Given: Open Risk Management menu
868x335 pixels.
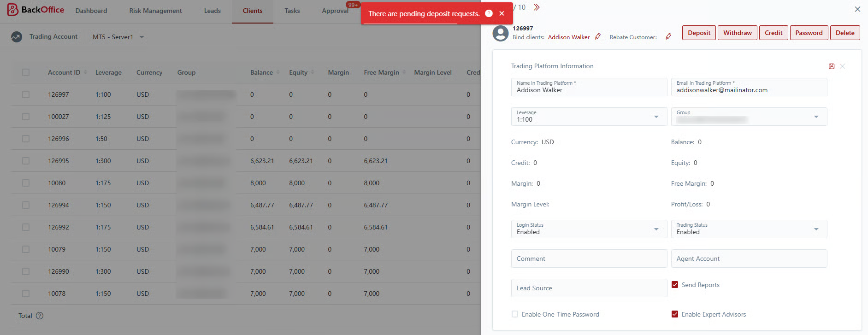Looking at the screenshot, I should [x=155, y=11].
